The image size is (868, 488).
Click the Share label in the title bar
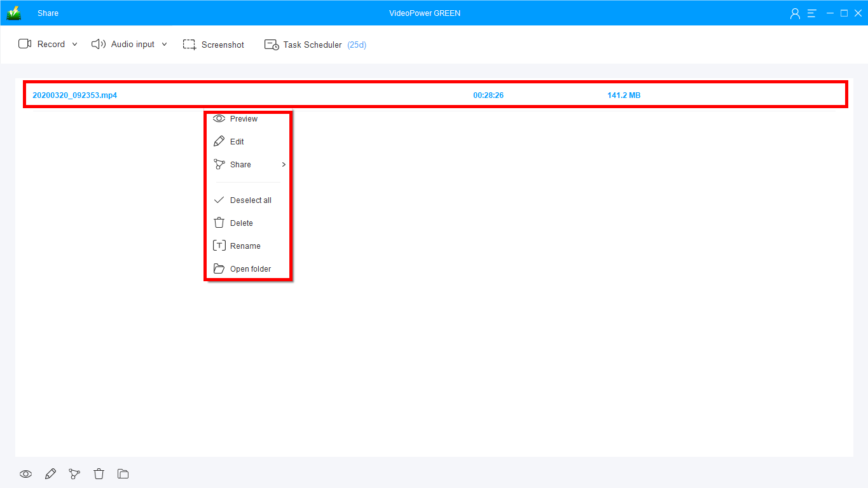click(48, 13)
